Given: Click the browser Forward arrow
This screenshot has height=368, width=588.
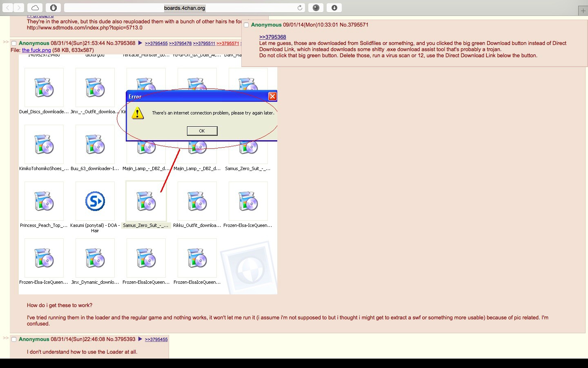Looking at the screenshot, I should pos(19,8).
